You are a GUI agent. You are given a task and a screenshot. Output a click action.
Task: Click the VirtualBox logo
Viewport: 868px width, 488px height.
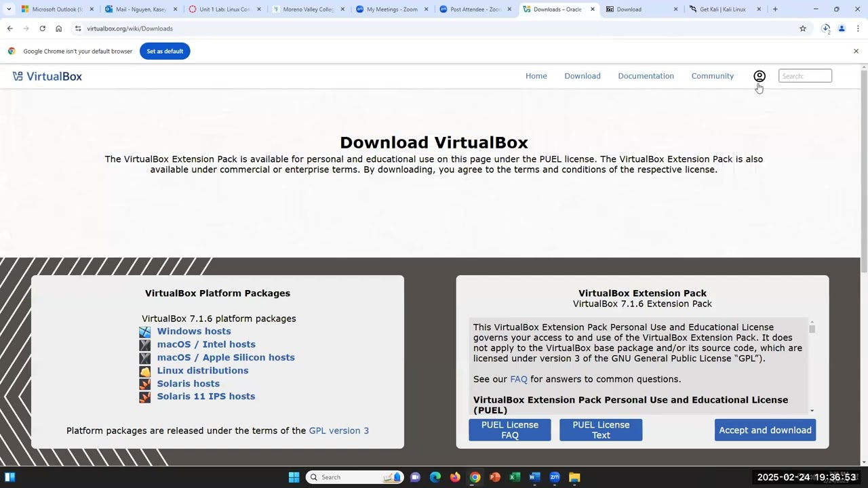pos(47,76)
